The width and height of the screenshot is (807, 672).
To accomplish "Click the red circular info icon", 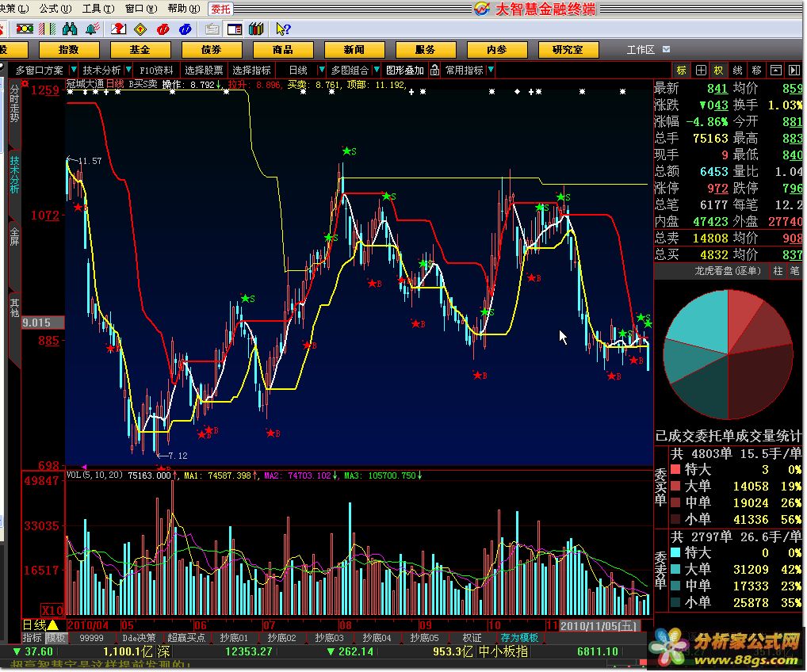I will point(163,29).
